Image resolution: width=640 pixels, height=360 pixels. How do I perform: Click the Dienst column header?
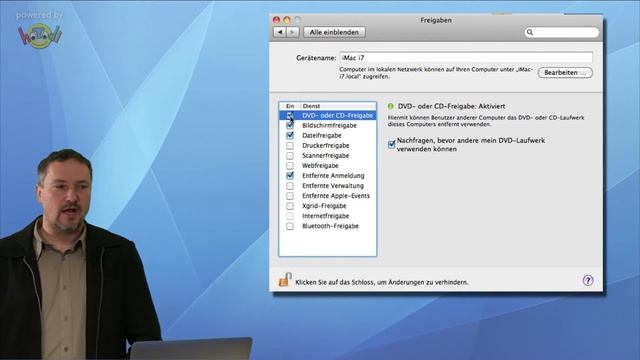click(338, 106)
